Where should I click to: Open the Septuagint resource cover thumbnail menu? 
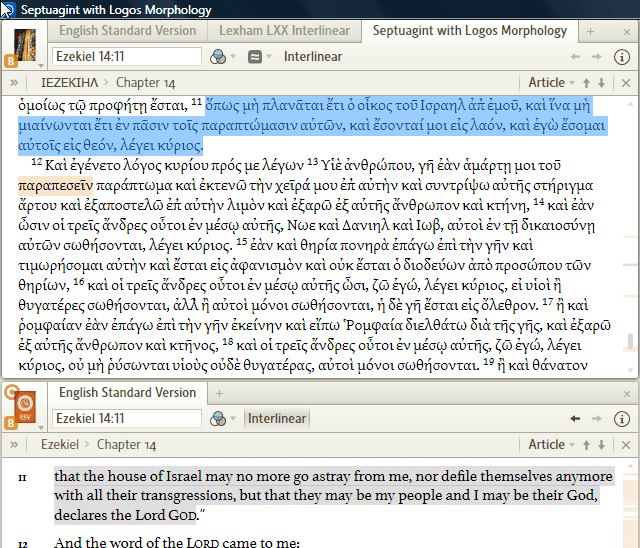(x=25, y=45)
